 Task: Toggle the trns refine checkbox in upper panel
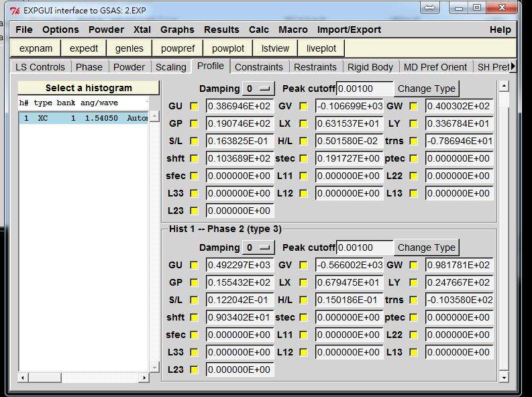[x=413, y=141]
